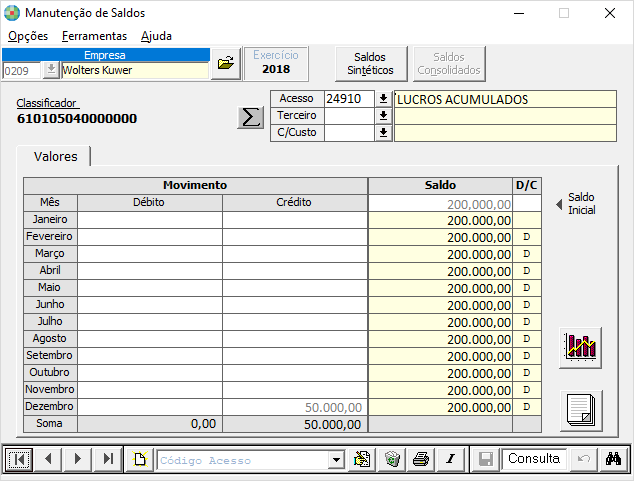Open the Opções menu
The height and width of the screenshot is (481, 634).
(28, 36)
